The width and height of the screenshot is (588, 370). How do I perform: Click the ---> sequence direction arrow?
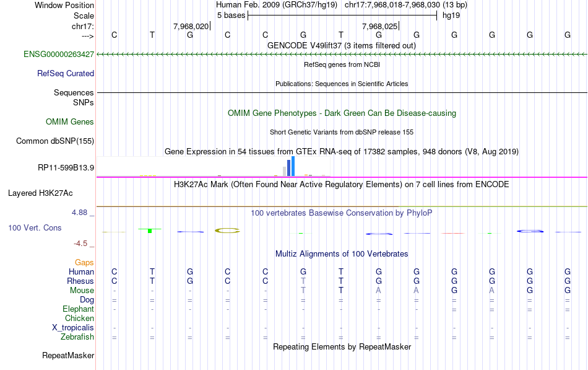87,36
